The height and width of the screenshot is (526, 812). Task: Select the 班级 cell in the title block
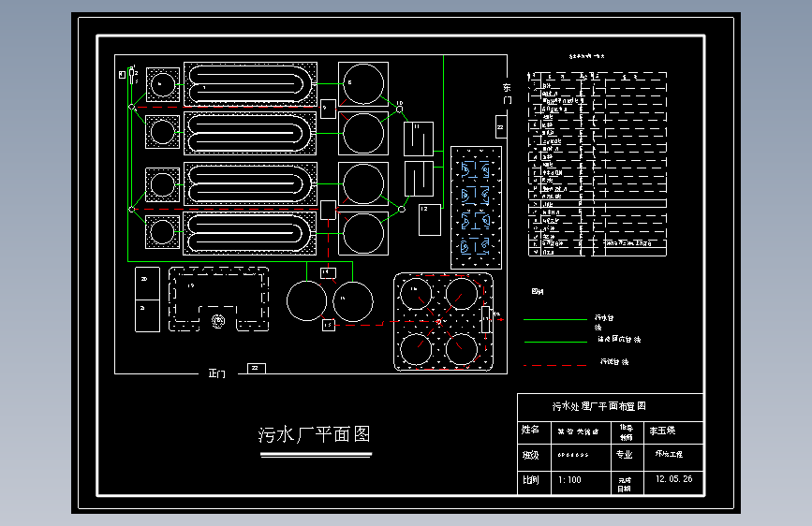(534, 457)
